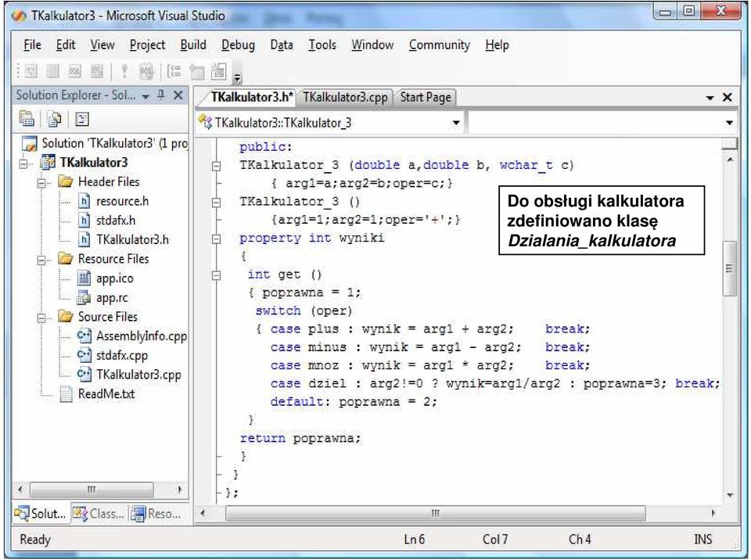Open the Data menu

(x=282, y=45)
